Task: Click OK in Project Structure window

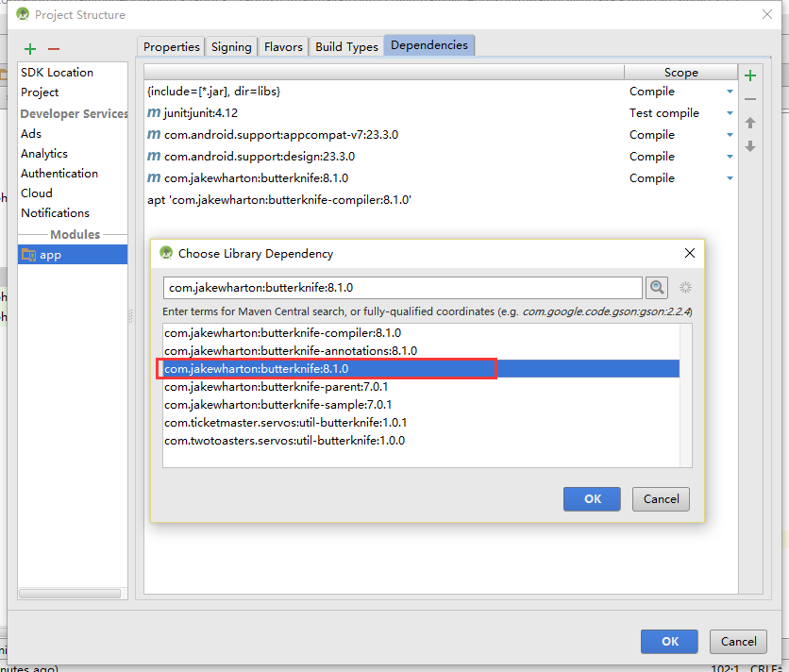Action: (x=669, y=641)
